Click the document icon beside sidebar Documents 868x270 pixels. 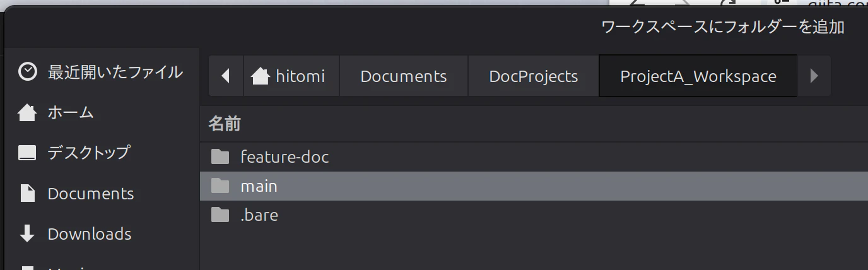(28, 193)
